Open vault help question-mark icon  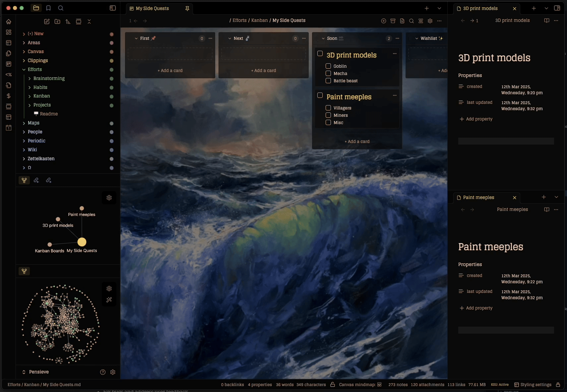(x=103, y=372)
